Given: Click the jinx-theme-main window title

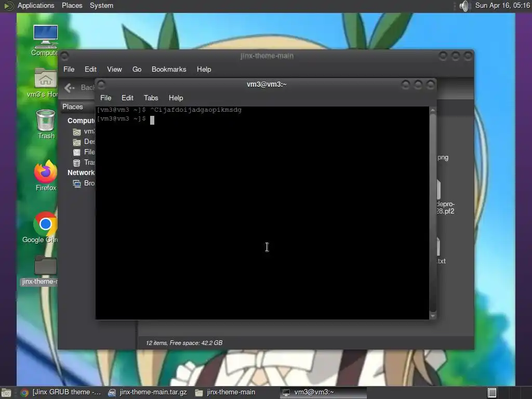Looking at the screenshot, I should tap(267, 56).
